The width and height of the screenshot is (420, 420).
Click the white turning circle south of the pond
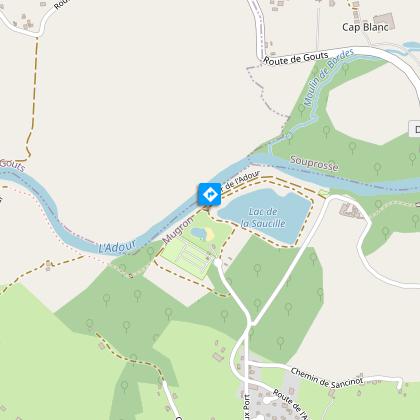tap(218, 263)
